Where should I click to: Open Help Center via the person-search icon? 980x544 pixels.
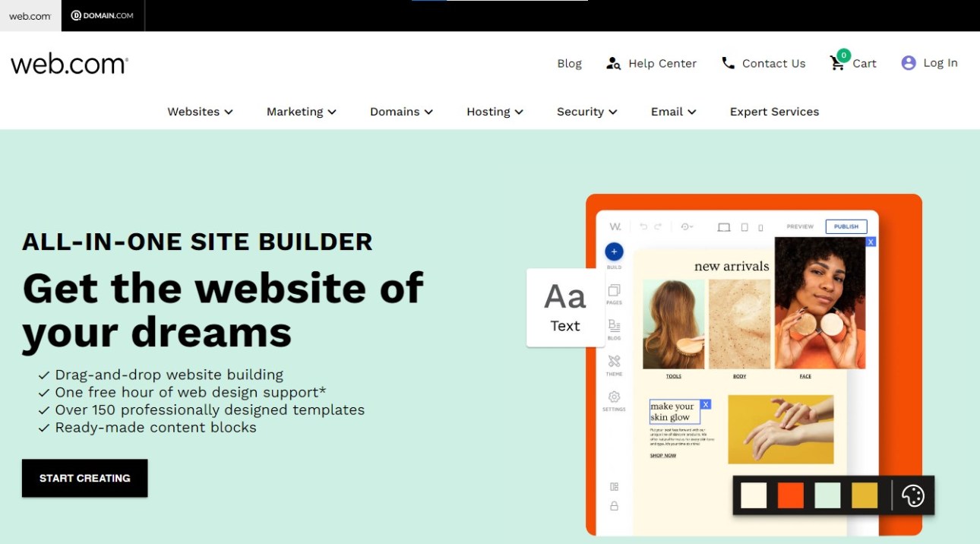pos(613,63)
